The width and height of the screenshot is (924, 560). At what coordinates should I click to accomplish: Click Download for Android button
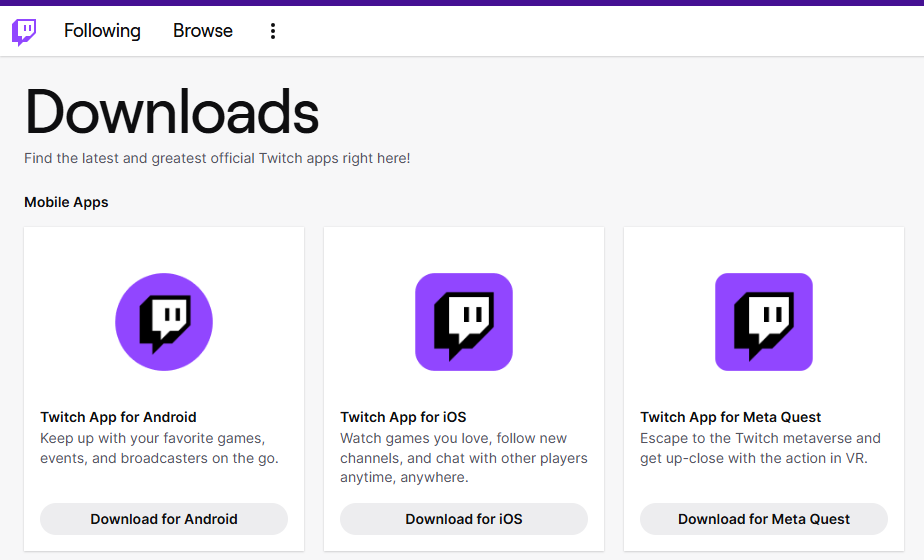164,519
